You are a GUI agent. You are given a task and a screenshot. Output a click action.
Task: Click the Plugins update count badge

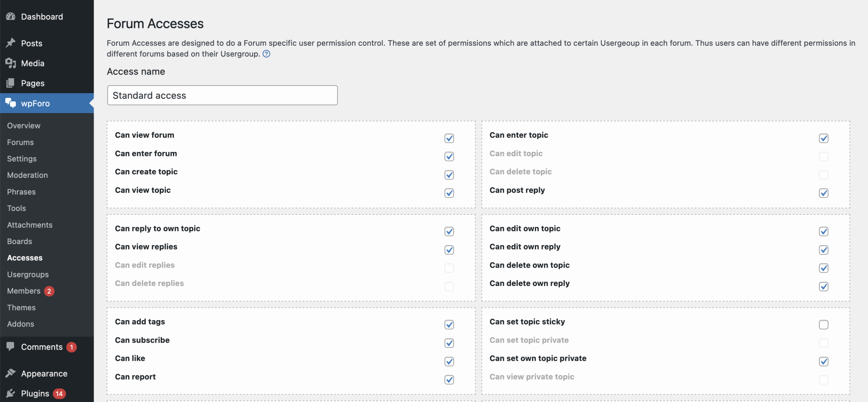click(x=60, y=393)
